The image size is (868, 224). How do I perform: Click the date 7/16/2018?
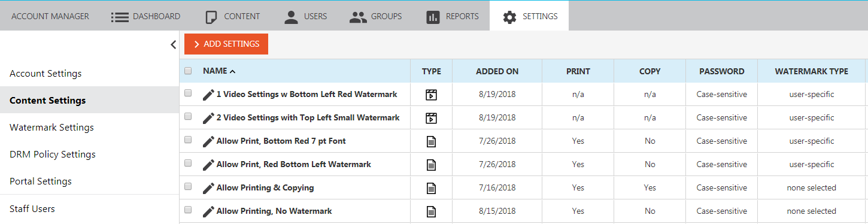pyautogui.click(x=497, y=188)
